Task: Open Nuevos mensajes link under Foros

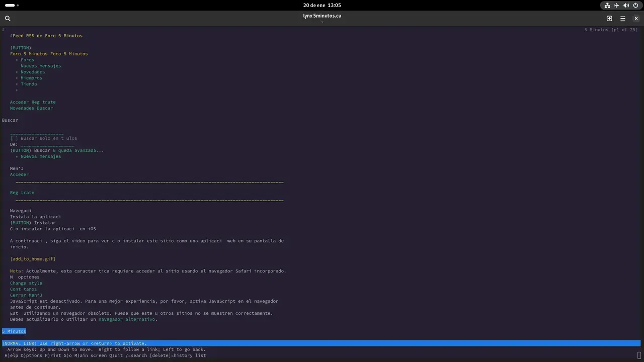Action: coord(41,66)
